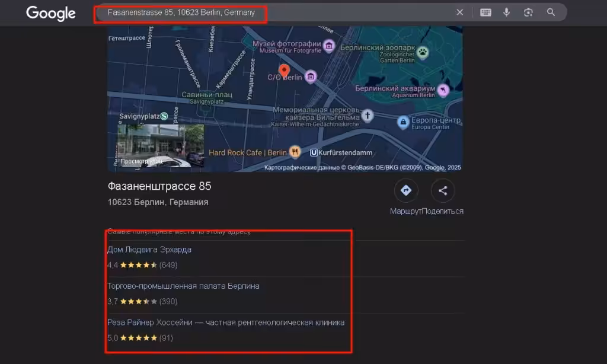The height and width of the screenshot is (364, 607).
Task: Click the Kurfürstendamm U-Bahn station icon
Action: tap(314, 152)
